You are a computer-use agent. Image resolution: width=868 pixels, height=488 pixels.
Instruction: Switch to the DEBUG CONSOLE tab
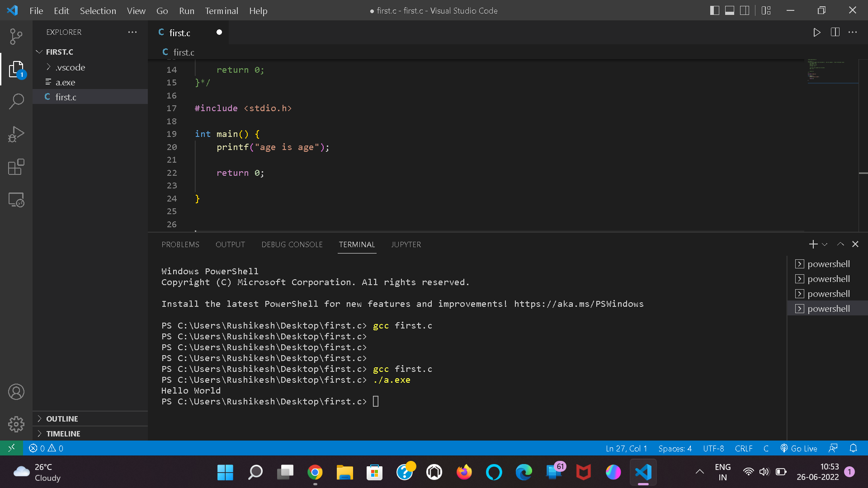(292, 244)
